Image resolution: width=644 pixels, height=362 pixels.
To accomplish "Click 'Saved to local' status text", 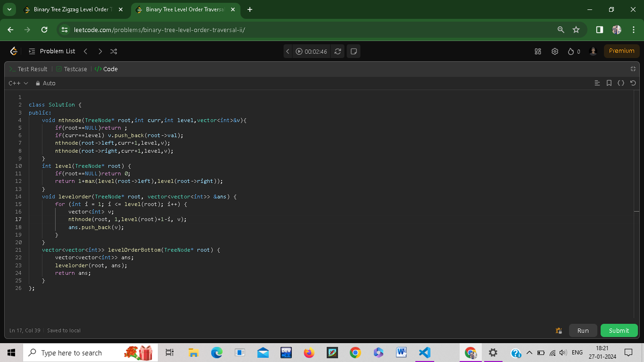I will 64,330.
